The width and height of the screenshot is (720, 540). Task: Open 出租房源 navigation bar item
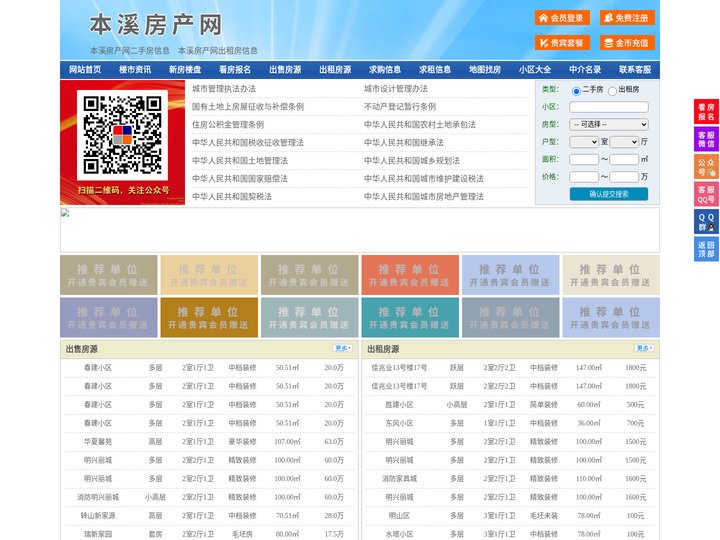click(x=335, y=70)
